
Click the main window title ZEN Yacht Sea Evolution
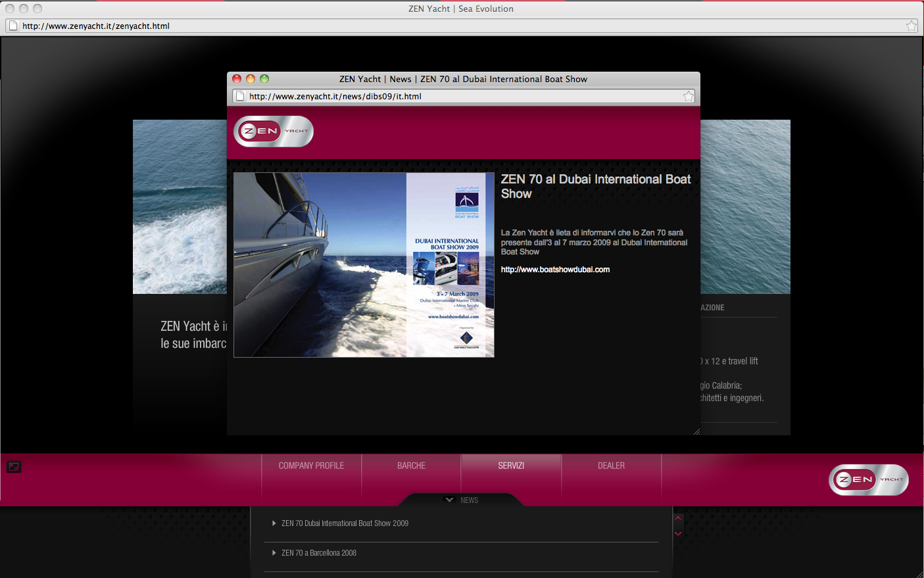point(460,9)
